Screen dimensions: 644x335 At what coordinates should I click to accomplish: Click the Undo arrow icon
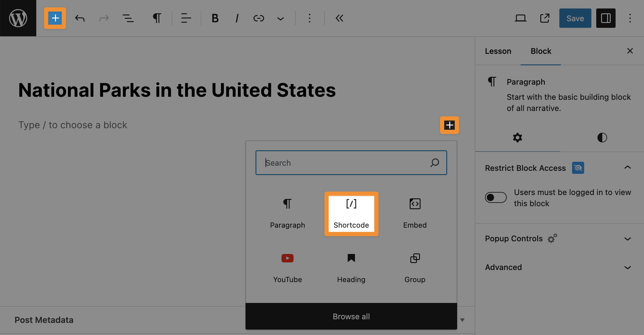click(80, 18)
